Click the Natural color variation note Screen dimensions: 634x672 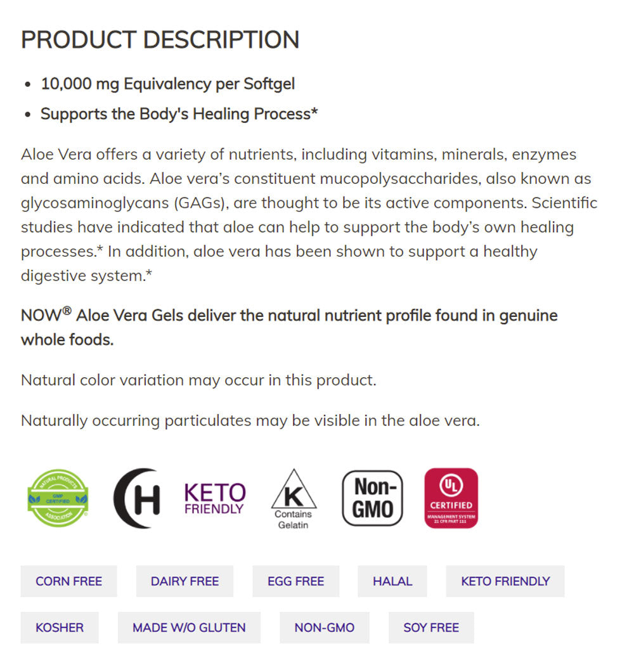[198, 380]
